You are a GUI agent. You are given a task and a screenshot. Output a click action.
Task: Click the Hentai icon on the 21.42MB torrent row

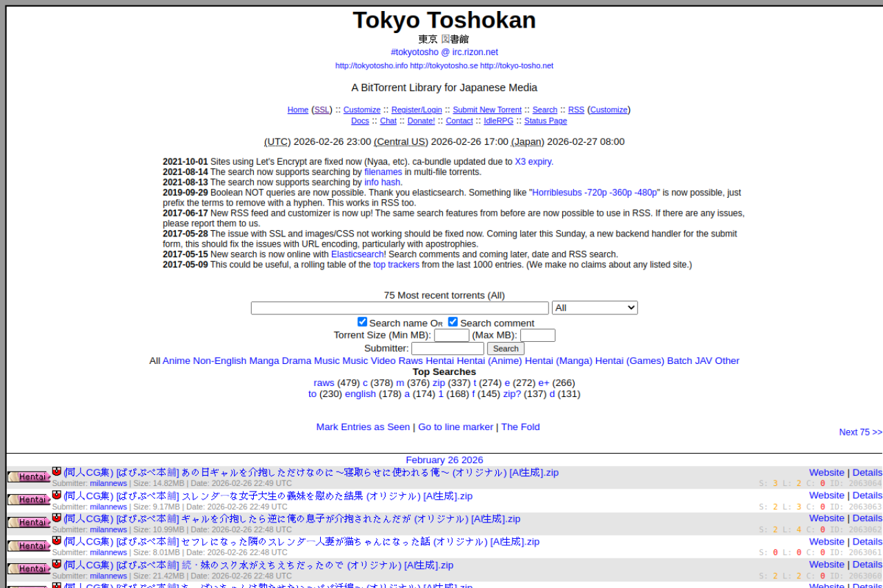click(28, 568)
